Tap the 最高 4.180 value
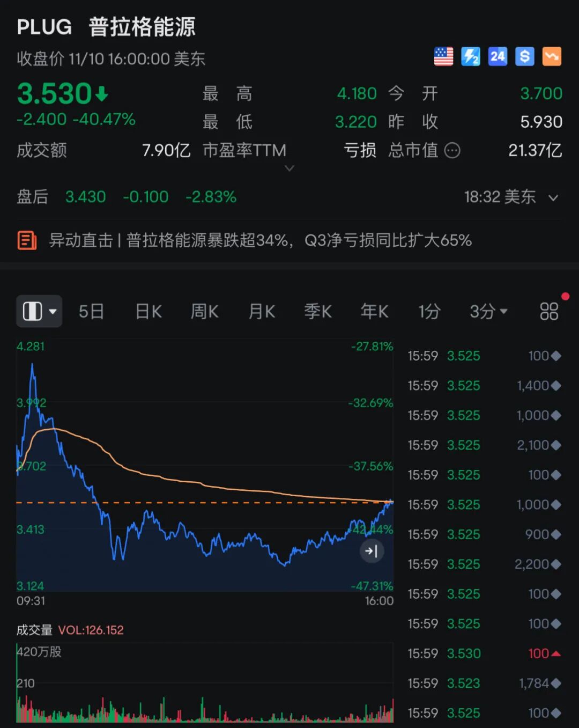Screen dimensions: 579x728 [357, 94]
